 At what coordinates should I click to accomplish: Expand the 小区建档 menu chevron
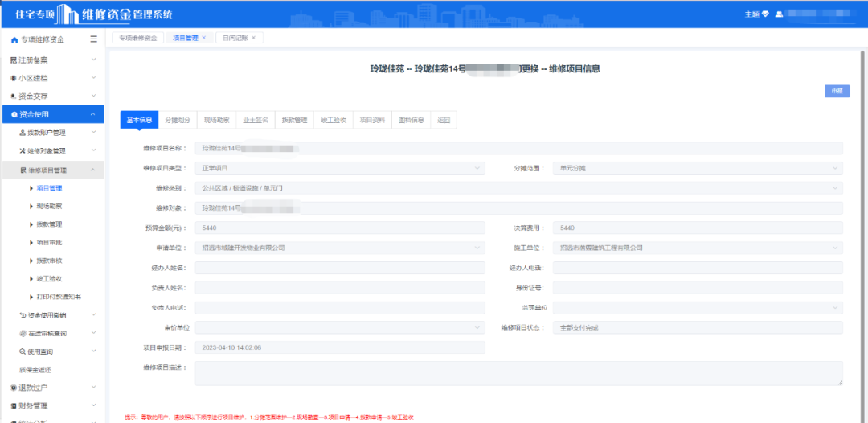coord(93,78)
